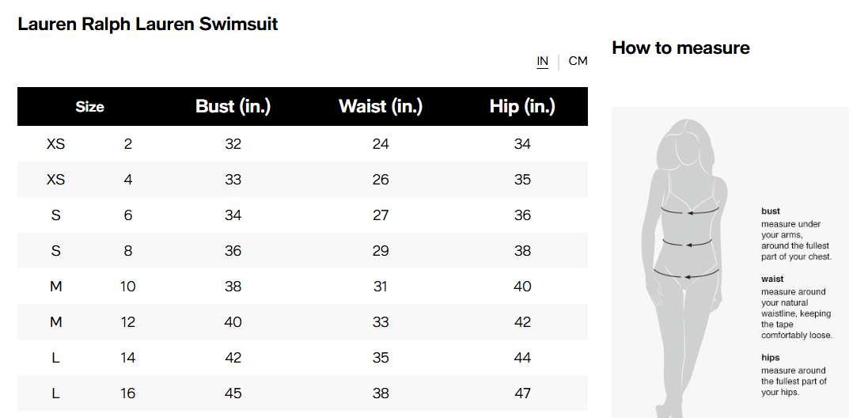Click the bust arrow on the figure

tap(690, 211)
